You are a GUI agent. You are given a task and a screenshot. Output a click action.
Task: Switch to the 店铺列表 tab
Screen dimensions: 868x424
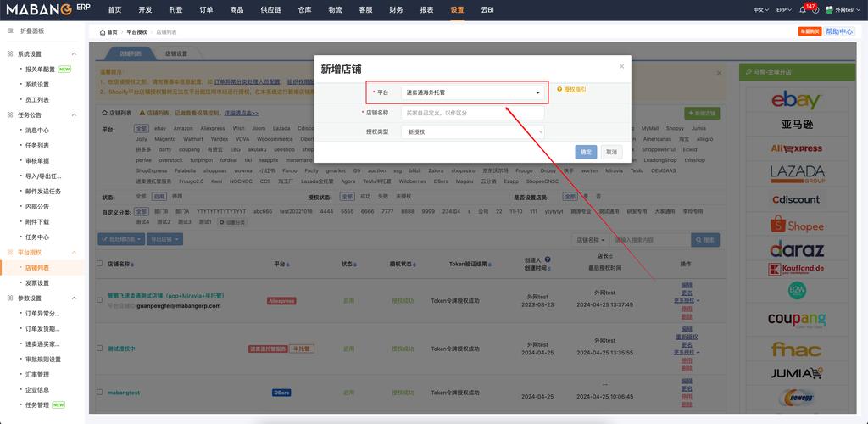pyautogui.click(x=131, y=53)
